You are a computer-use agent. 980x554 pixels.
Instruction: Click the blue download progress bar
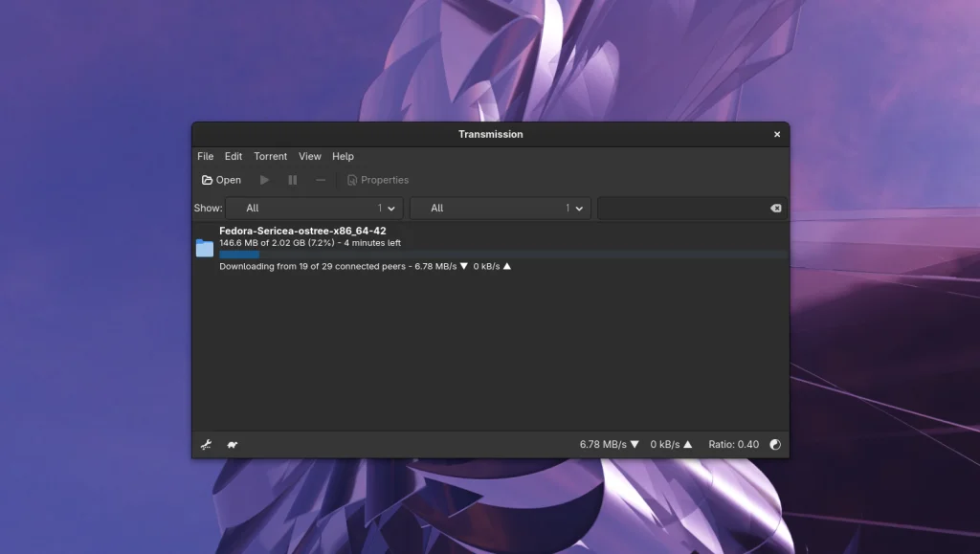(239, 255)
